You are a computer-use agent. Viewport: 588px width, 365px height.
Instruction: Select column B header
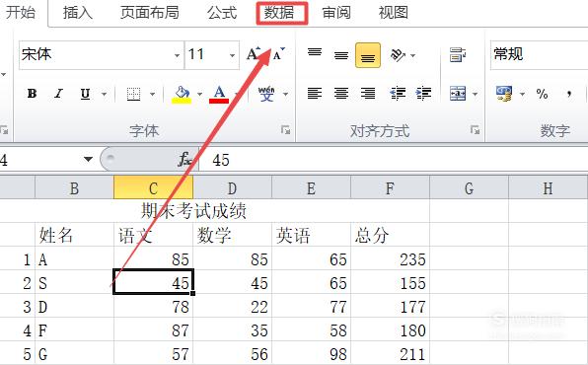[74, 188]
